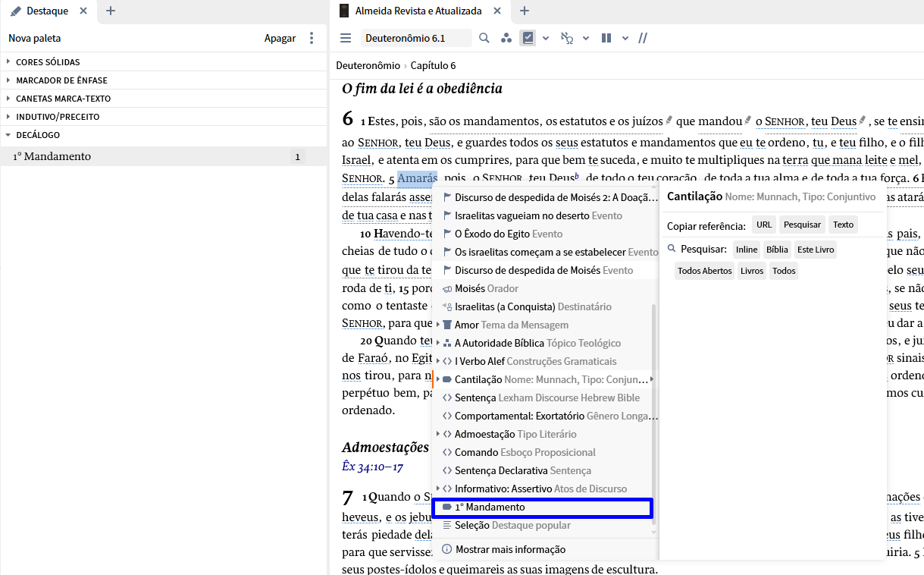
Task: Select Discurso de despedida de Moisés 2 entry
Action: point(546,197)
